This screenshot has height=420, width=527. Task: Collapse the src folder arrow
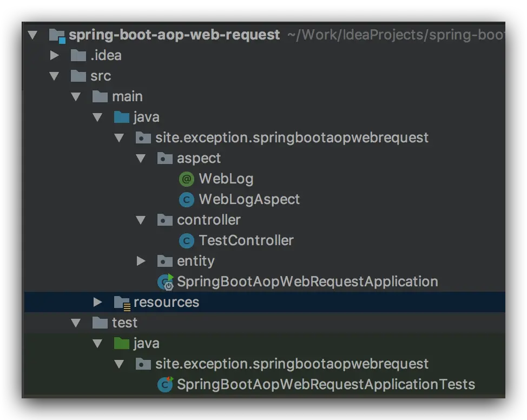54,76
